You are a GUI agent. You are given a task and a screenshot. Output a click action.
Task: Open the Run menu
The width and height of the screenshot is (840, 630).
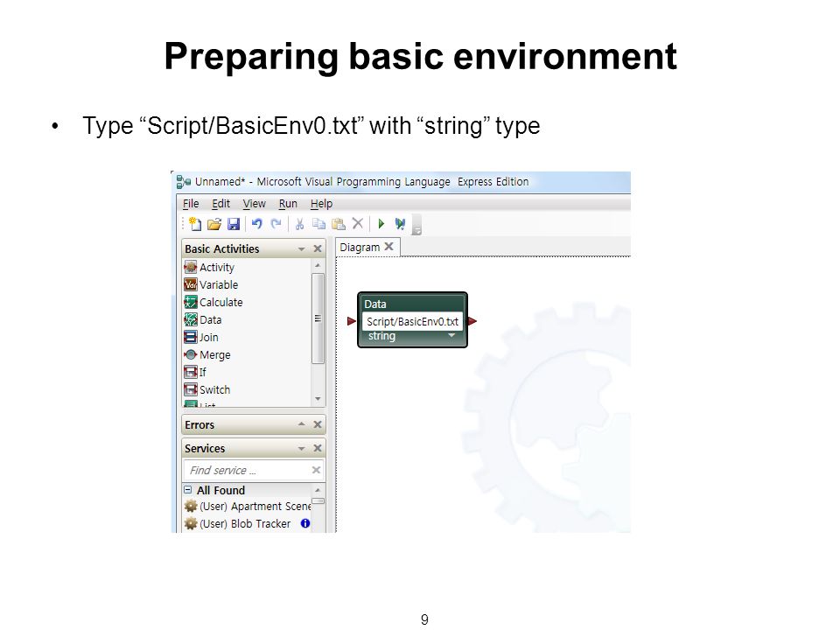[x=288, y=204]
